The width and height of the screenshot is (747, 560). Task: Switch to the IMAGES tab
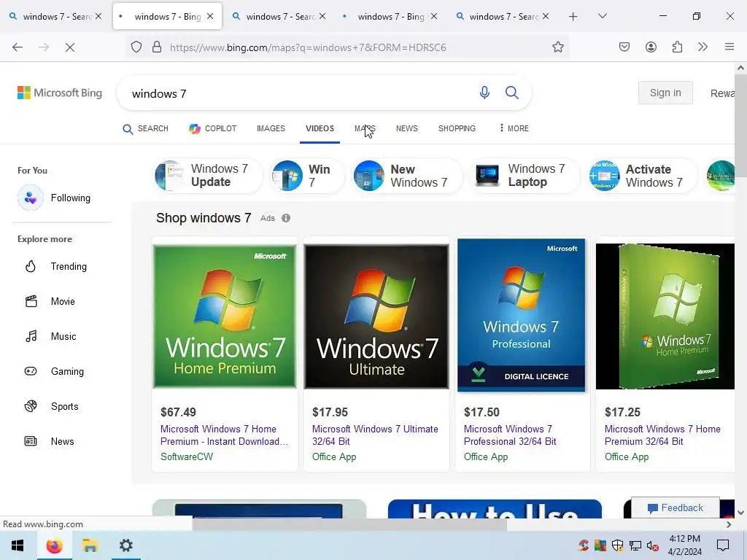271,128
